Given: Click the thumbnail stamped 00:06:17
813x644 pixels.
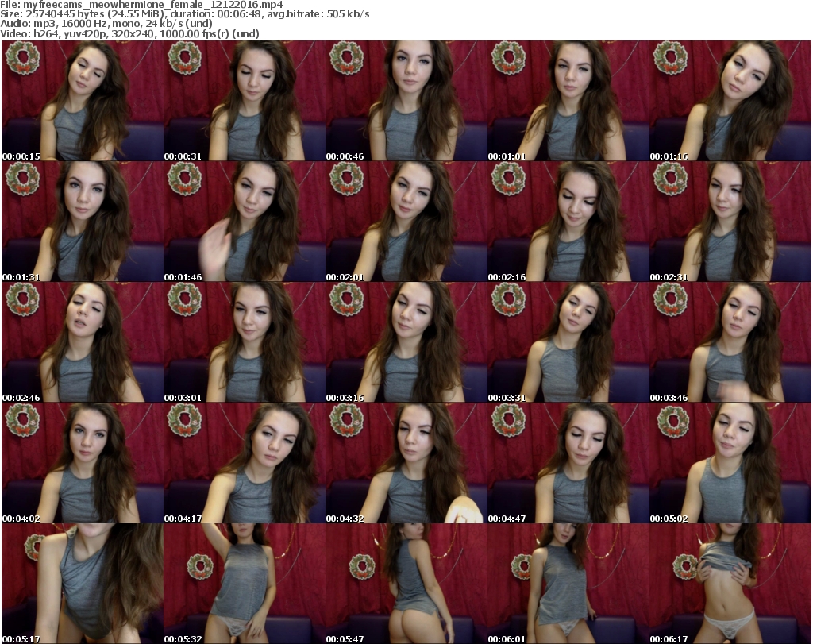Looking at the screenshot, I should coord(730,584).
